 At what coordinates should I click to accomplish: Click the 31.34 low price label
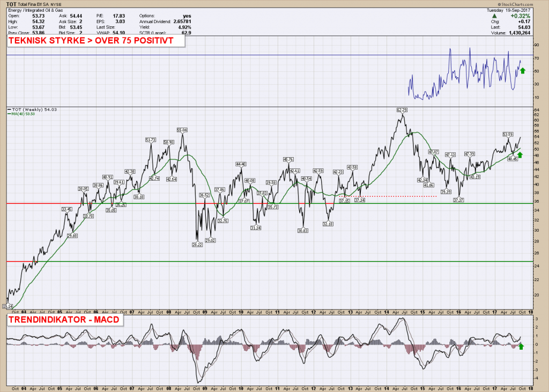pyautogui.click(x=256, y=228)
